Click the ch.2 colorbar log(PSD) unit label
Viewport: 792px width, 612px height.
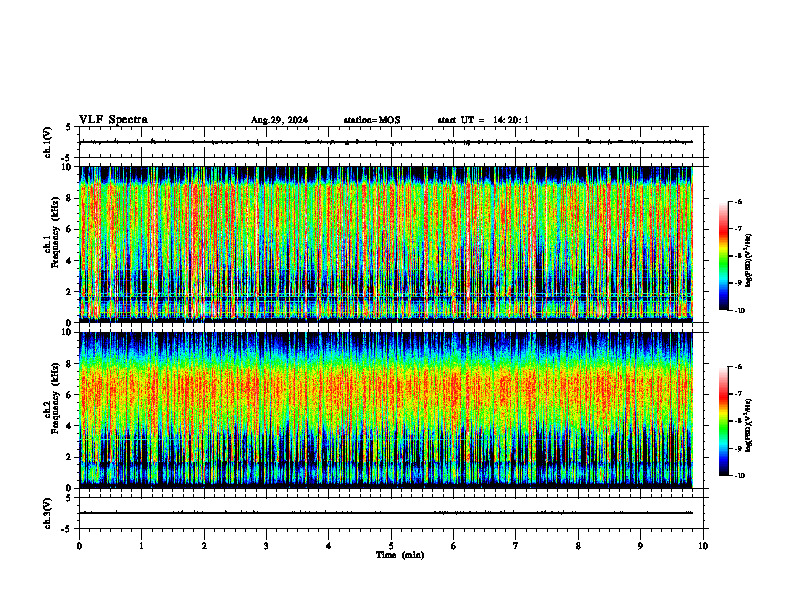749,425
